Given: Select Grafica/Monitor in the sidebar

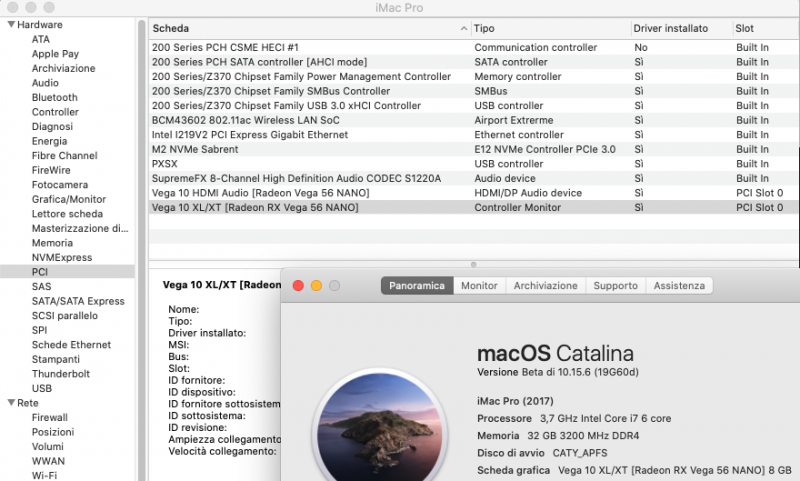Looking at the screenshot, I should [67, 199].
